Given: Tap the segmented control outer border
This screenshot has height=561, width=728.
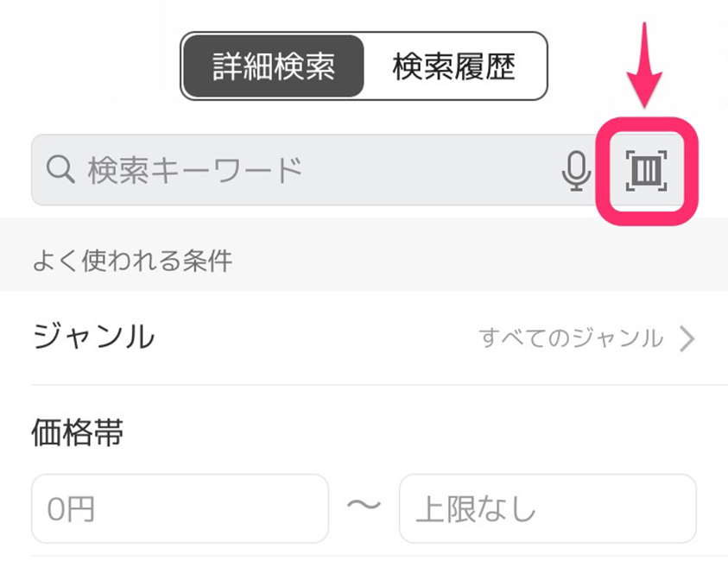Looking at the screenshot, I should click(364, 33).
